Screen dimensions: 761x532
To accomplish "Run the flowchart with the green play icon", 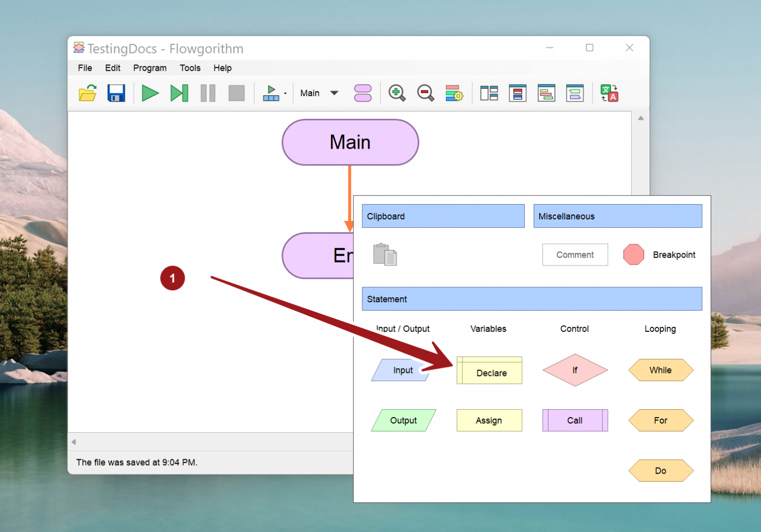I will (150, 93).
